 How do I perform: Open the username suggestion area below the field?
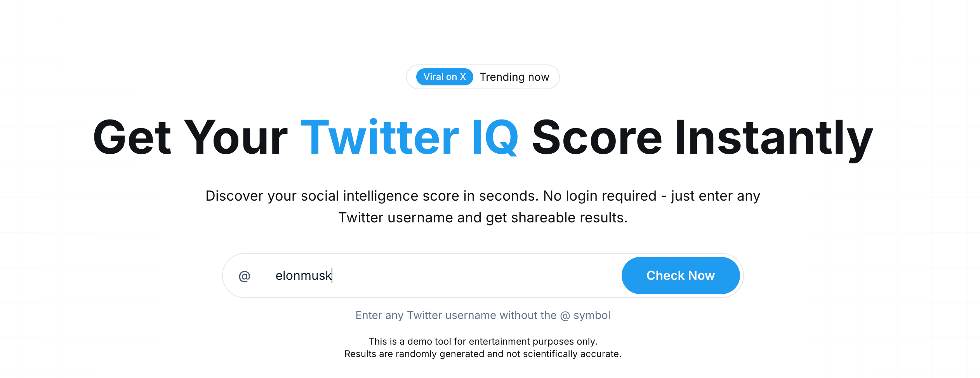483,315
